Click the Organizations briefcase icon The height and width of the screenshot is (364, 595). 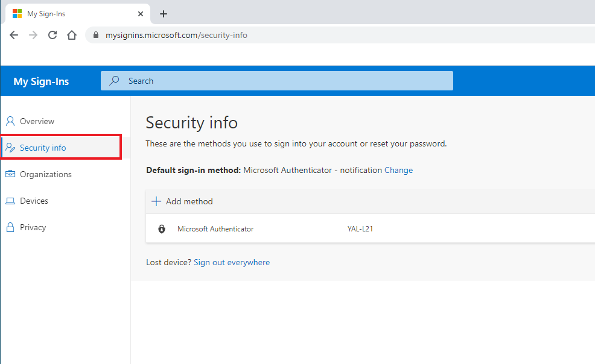tap(10, 174)
